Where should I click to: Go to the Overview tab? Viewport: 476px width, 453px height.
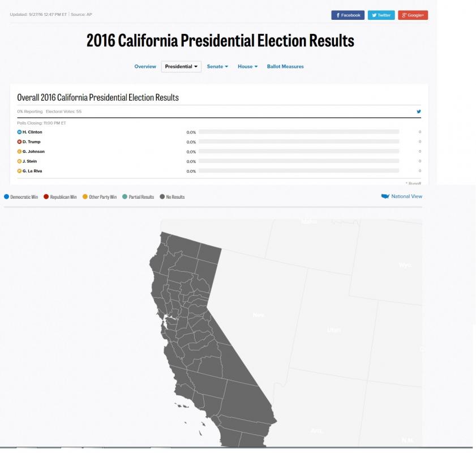pos(145,66)
